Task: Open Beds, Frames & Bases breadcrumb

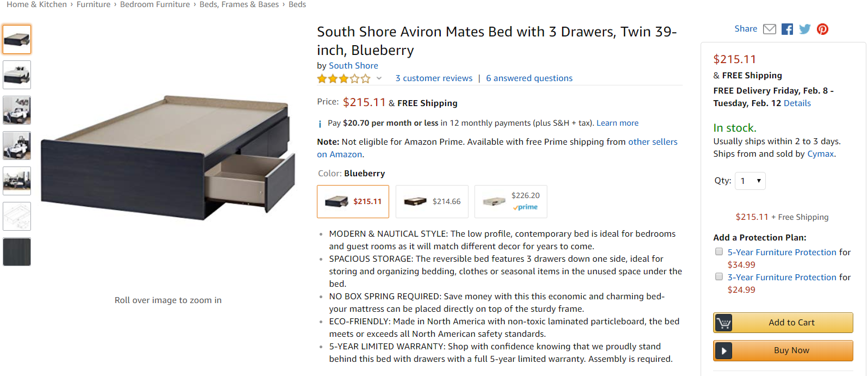Action: coord(239,4)
